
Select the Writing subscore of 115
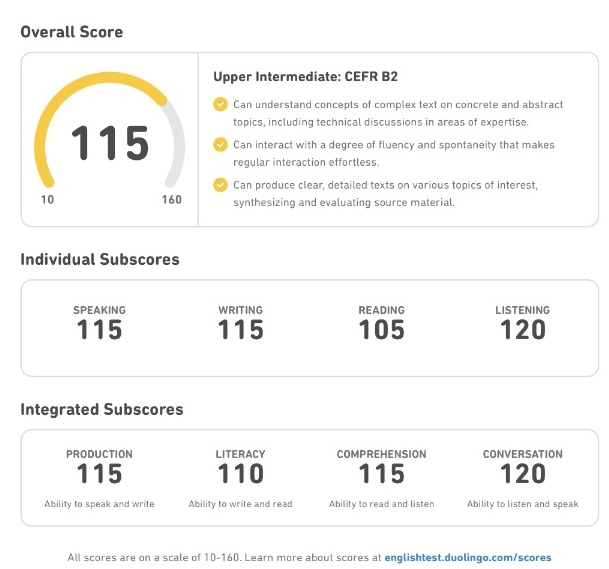coord(241,330)
